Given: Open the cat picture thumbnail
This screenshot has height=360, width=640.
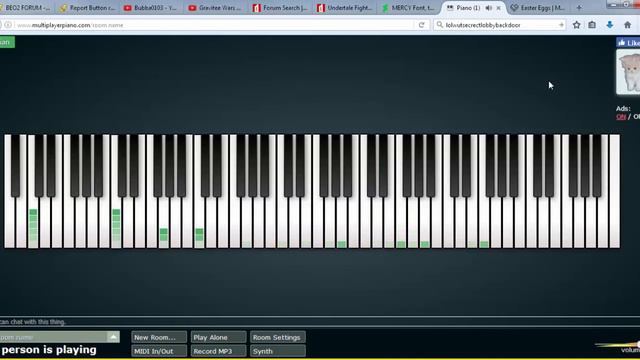Looking at the screenshot, I should (629, 72).
